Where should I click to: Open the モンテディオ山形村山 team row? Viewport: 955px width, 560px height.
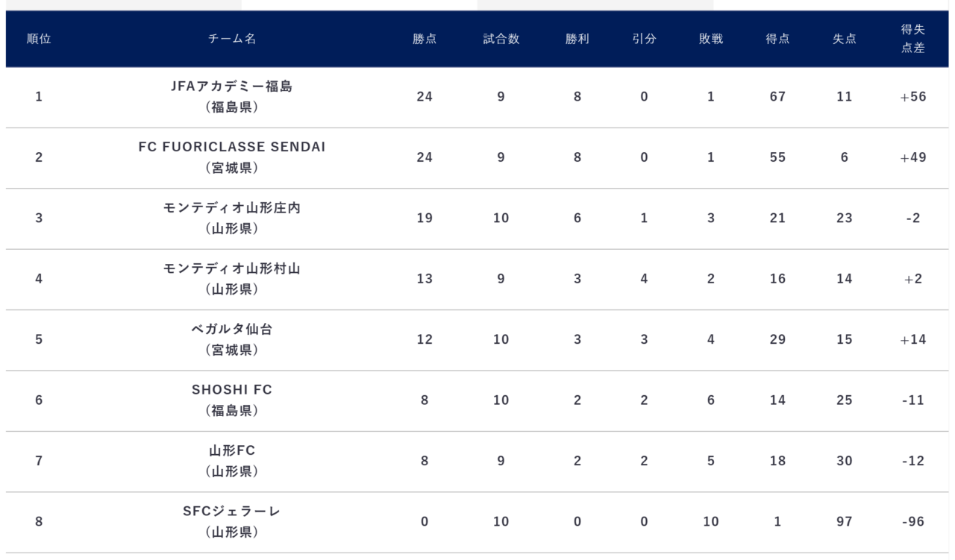click(x=477, y=280)
